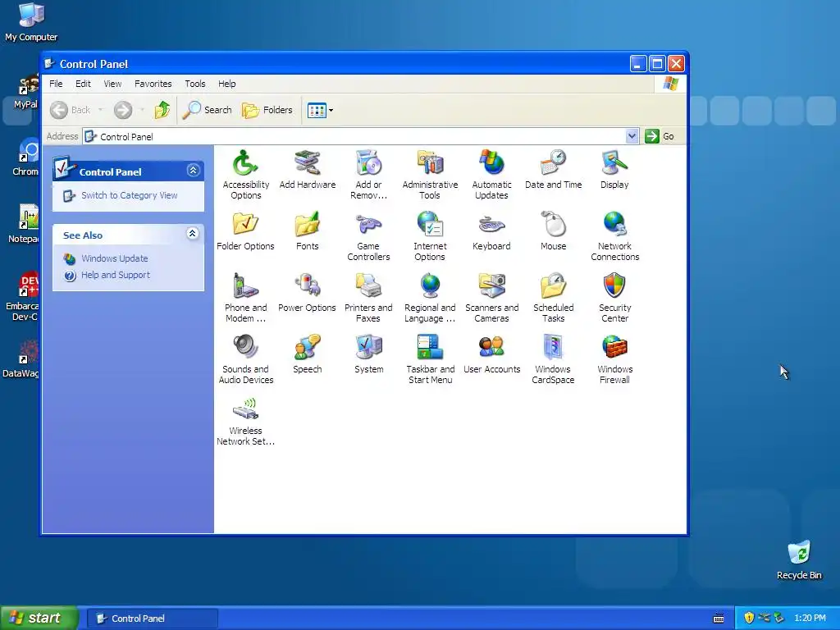Select Taskbar and Start Menu icon

point(430,347)
